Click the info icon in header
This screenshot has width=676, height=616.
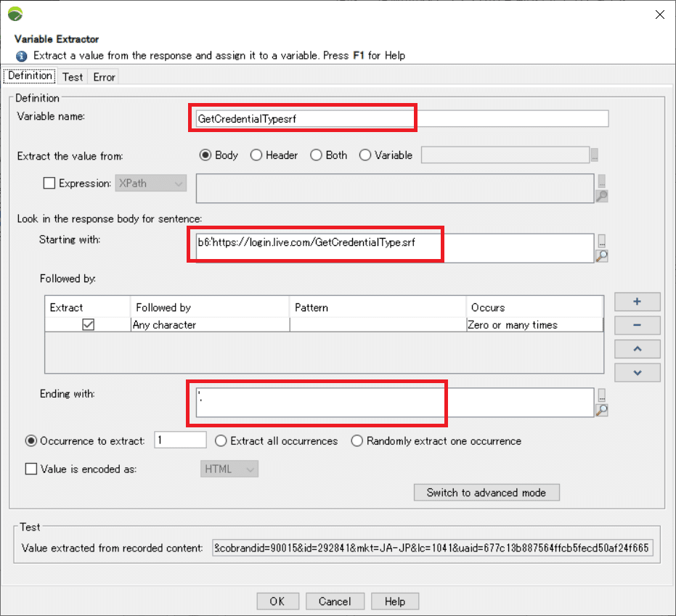click(x=22, y=56)
